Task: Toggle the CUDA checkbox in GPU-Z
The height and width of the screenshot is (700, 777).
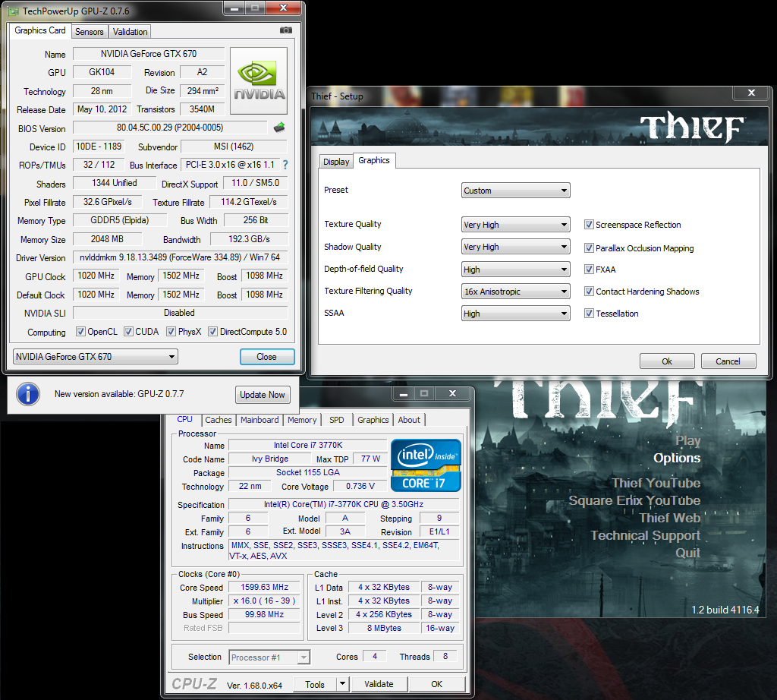Action: 128,332
